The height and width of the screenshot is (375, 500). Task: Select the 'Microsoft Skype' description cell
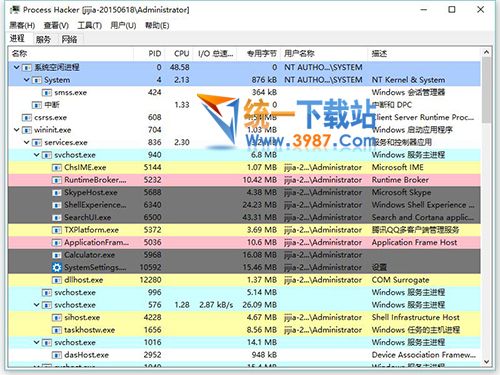pyautogui.click(x=401, y=192)
